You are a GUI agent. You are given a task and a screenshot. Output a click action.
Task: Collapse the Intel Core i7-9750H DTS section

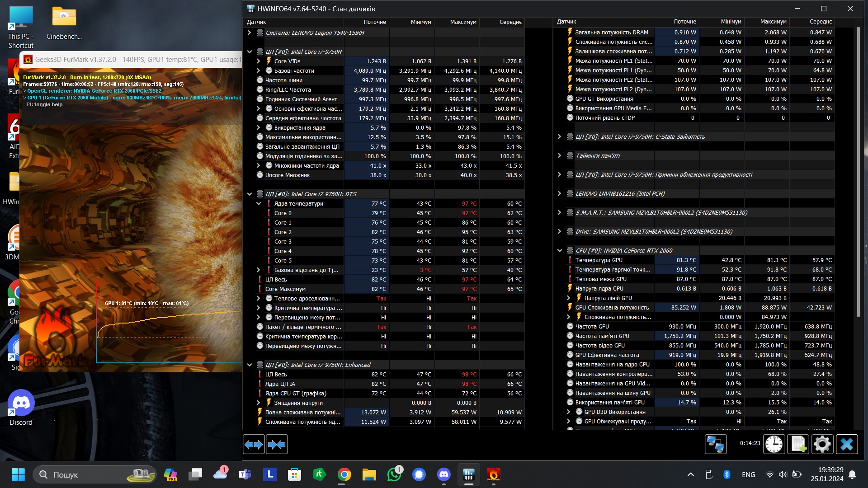pyautogui.click(x=249, y=194)
